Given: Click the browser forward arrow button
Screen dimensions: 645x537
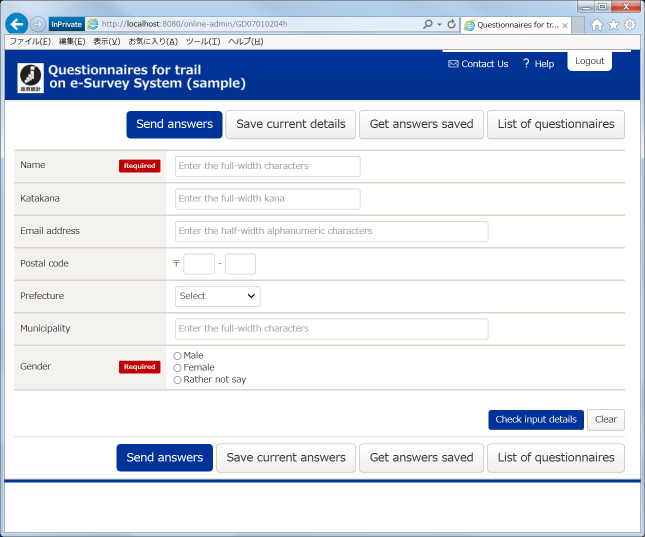Looking at the screenshot, I should [38, 24].
